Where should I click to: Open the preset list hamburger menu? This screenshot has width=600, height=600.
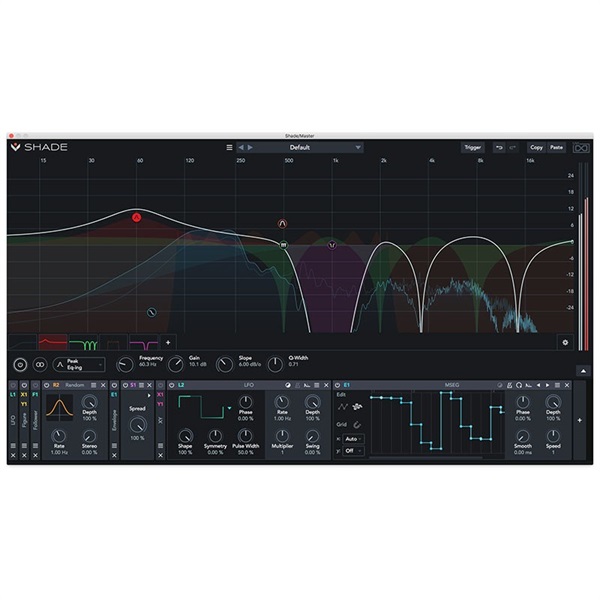coord(229,147)
